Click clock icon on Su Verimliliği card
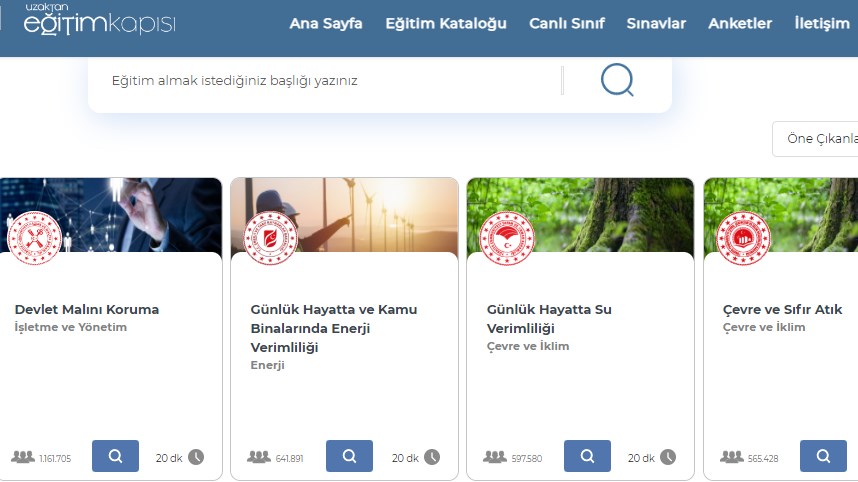 [668, 457]
